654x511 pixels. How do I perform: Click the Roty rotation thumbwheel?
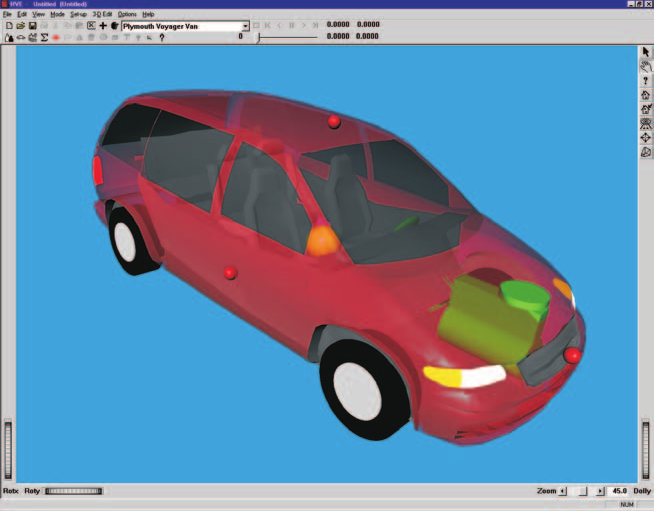pyautogui.click(x=73, y=491)
